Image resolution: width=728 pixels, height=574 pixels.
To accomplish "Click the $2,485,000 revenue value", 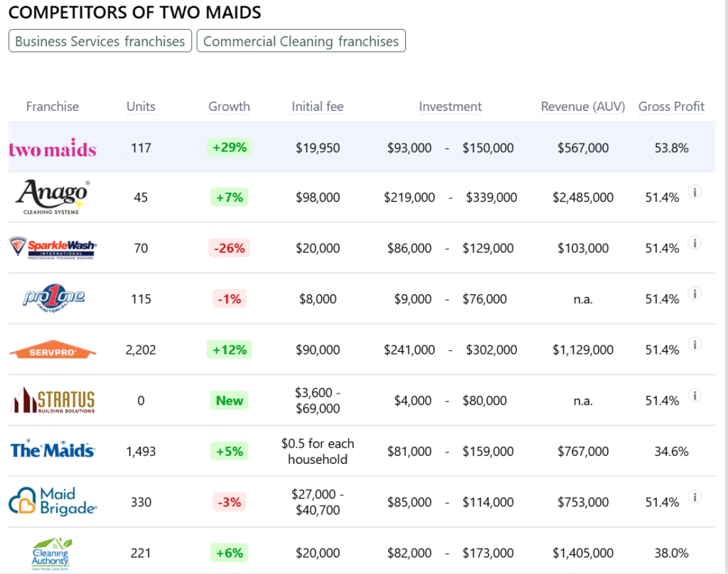I will [583, 197].
